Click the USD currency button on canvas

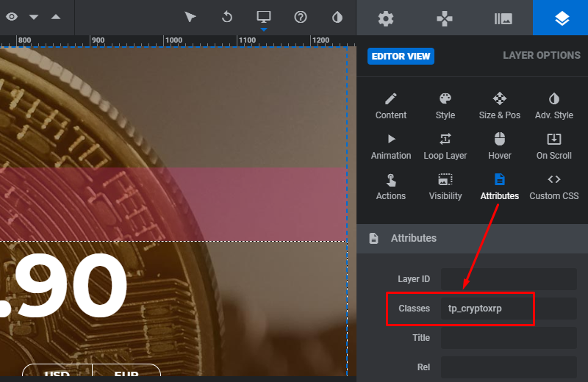[x=57, y=371]
